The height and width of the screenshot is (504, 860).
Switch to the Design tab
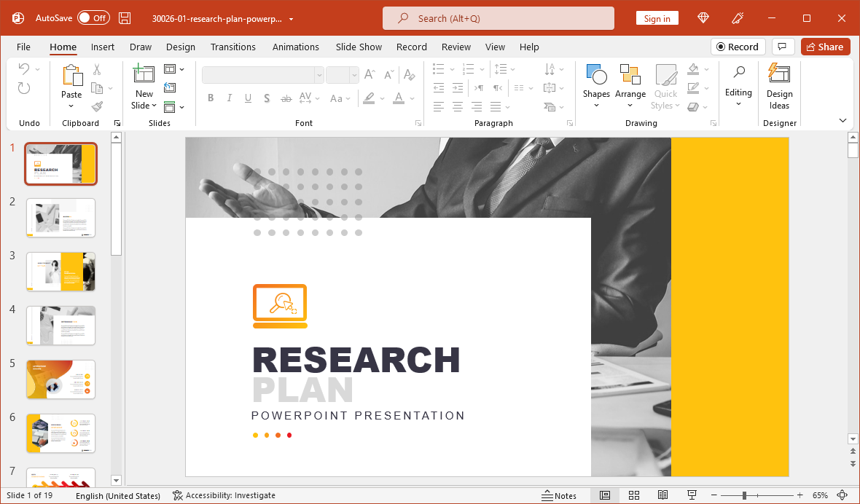[180, 47]
